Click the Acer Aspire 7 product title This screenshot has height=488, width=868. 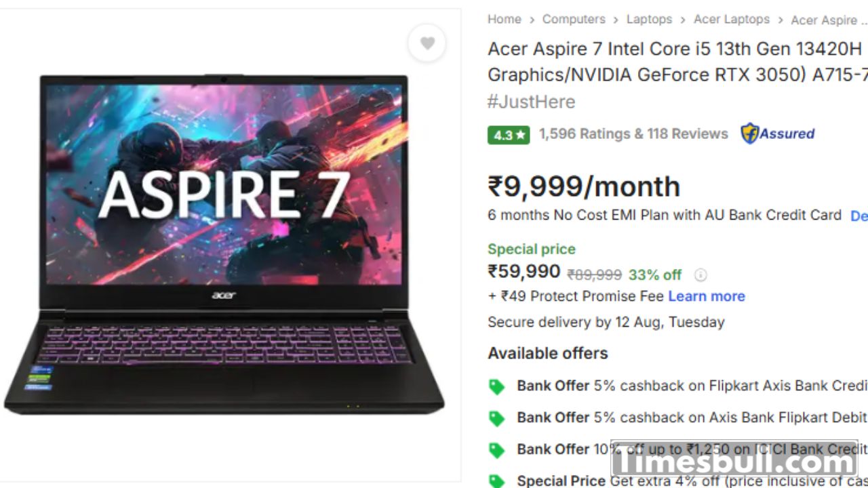(x=677, y=62)
